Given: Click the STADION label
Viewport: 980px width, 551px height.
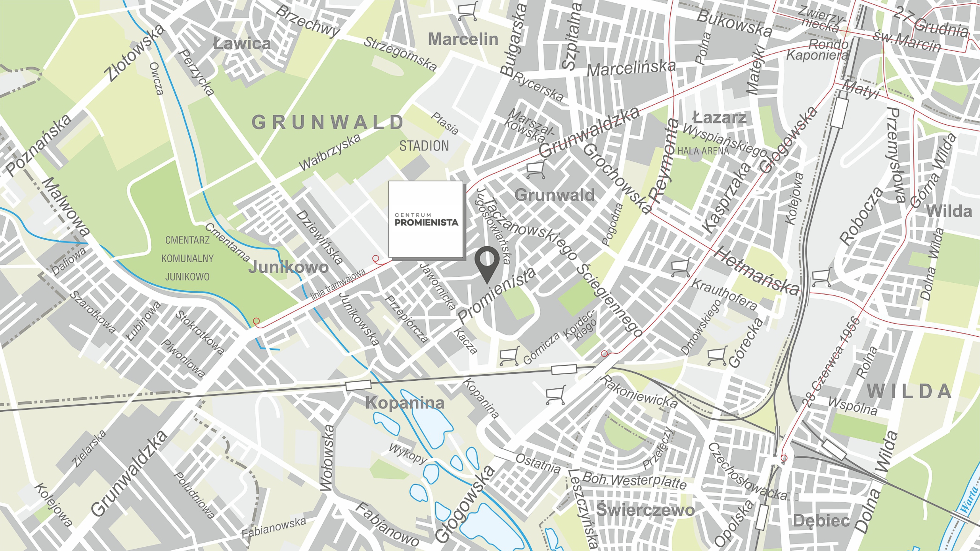Looking at the screenshot, I should click(424, 146).
